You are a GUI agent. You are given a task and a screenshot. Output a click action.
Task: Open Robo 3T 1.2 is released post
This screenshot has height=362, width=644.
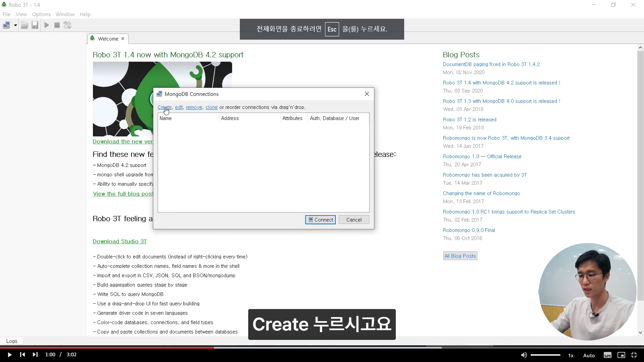pos(470,120)
